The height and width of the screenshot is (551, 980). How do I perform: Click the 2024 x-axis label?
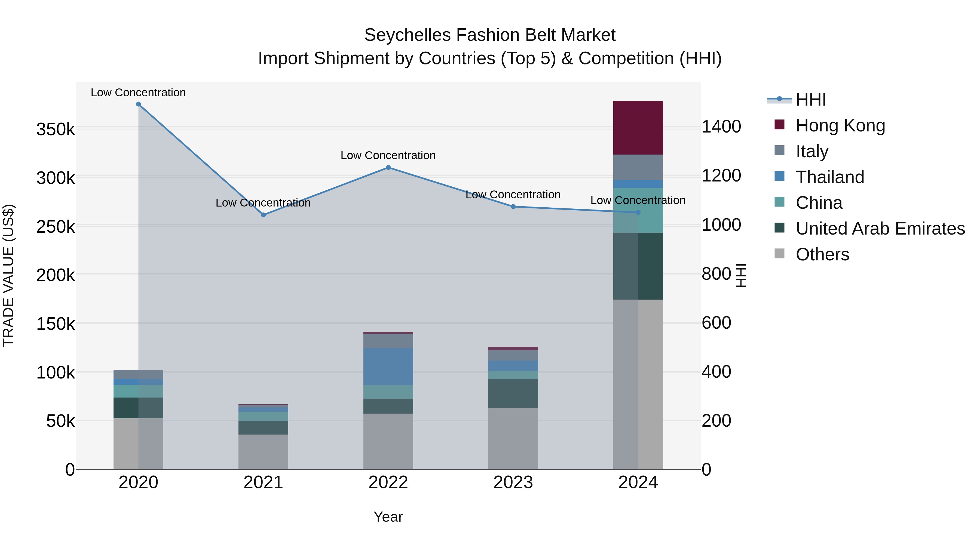click(x=638, y=482)
